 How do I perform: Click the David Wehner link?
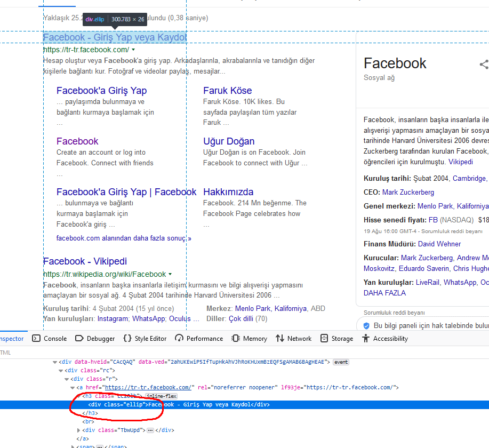[x=439, y=244]
